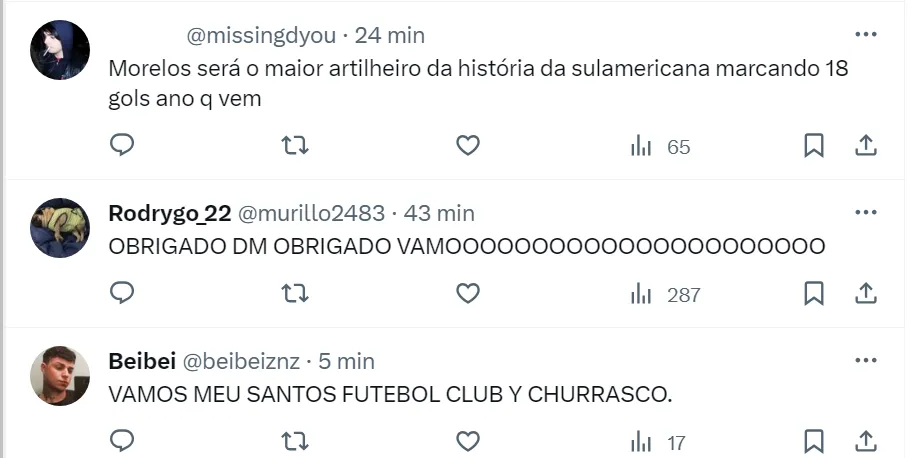Open more options for Beibei's tweet

(866, 360)
